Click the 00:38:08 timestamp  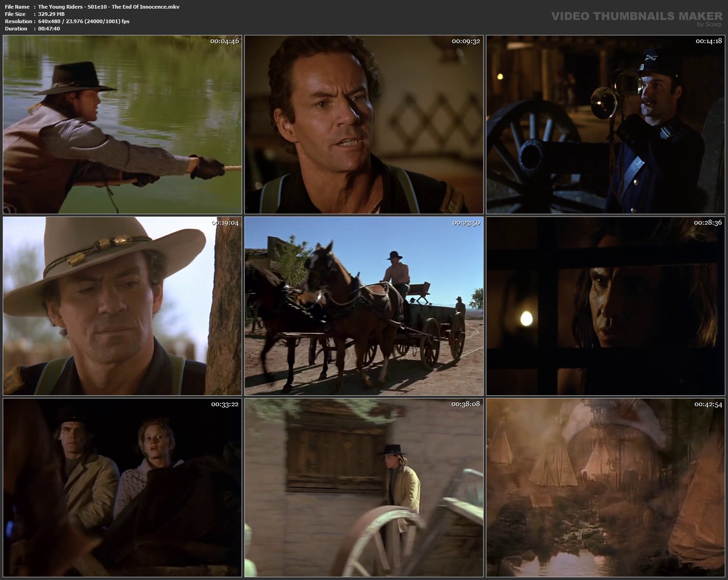[x=466, y=404]
